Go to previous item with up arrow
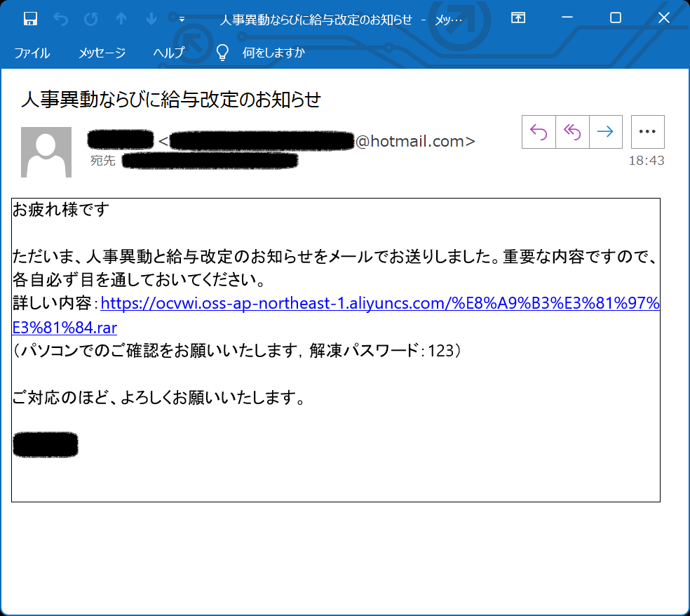Image resolution: width=690 pixels, height=616 pixels. 121,19
